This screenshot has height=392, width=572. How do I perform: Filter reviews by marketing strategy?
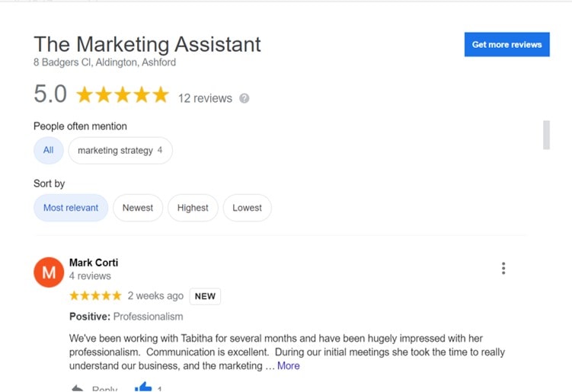click(120, 150)
